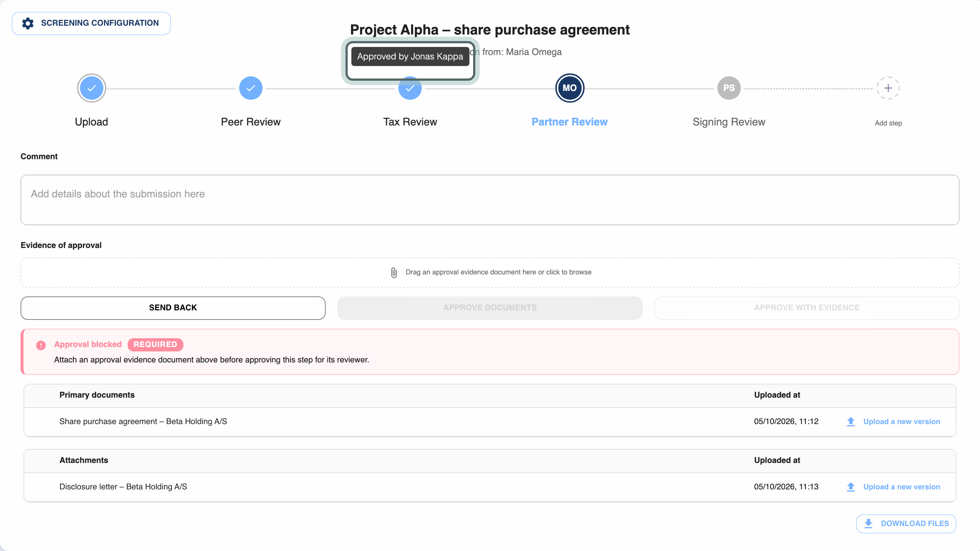Click the Evidence of approval label
This screenshot has width=980, height=551.
click(x=61, y=245)
